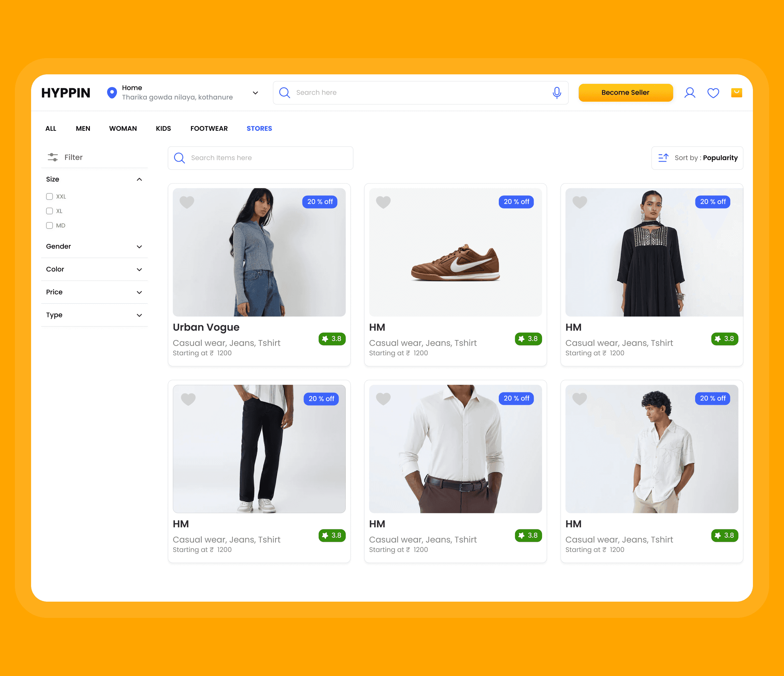Favorite the Nike shoe store card
Viewport: 784px width, 676px height.
(383, 202)
